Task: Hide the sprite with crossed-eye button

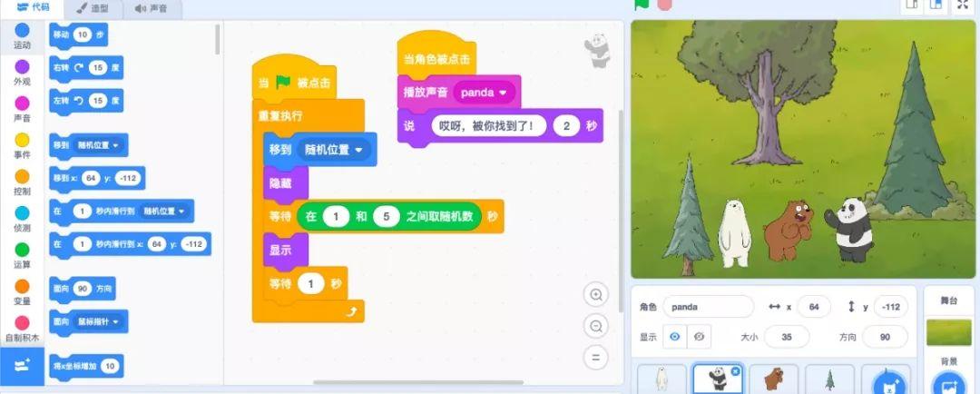Action: (699, 337)
